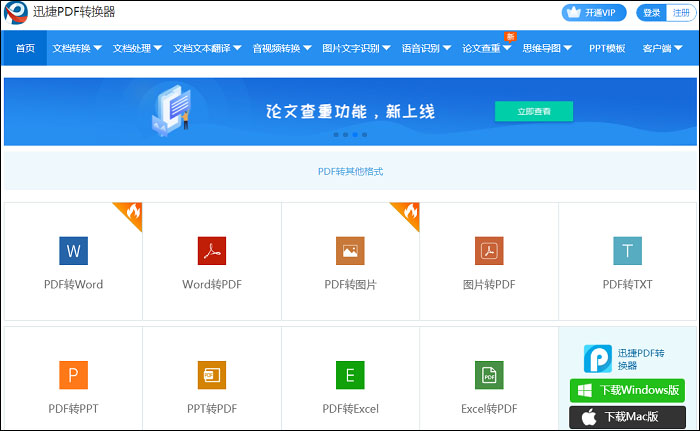Click the crown icon in the 开通VIP button
Screen dimensions: 700x431
[574, 13]
